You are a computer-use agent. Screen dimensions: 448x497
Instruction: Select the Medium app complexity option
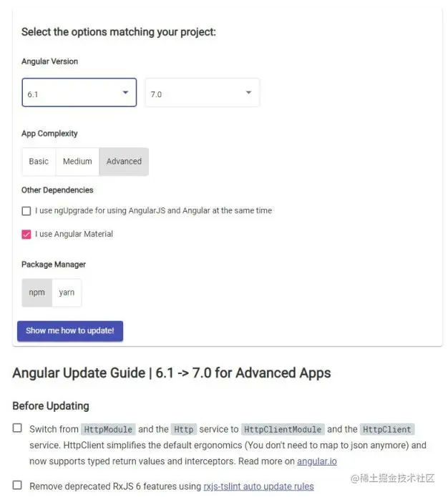click(x=77, y=162)
